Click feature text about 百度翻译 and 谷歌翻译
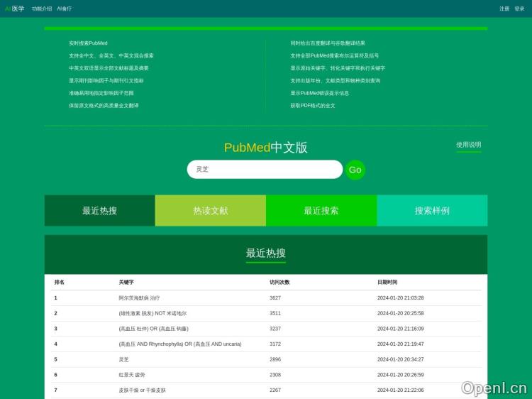This screenshot has width=532, height=399. tap(328, 43)
